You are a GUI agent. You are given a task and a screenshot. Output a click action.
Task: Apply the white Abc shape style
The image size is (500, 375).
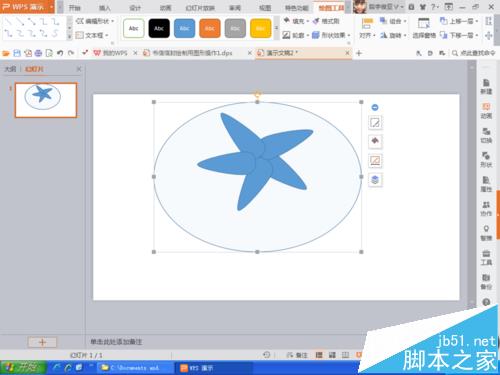[x=134, y=28]
